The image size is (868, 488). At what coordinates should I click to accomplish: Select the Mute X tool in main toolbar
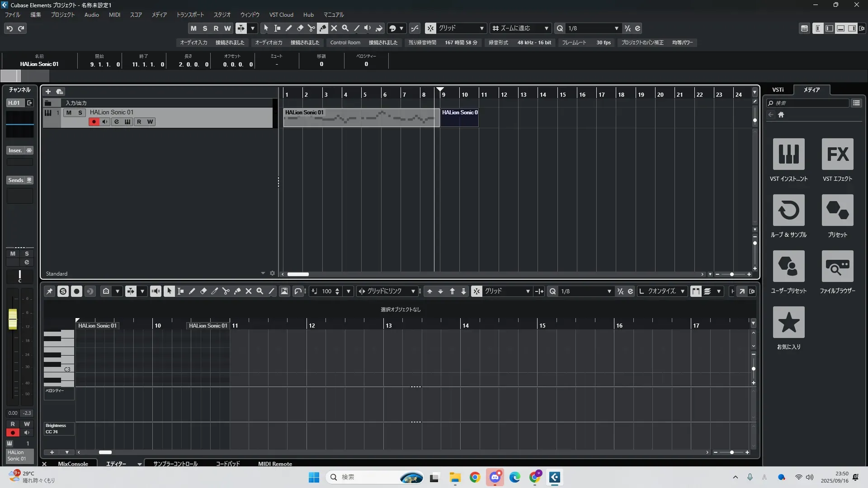pyautogui.click(x=334, y=28)
